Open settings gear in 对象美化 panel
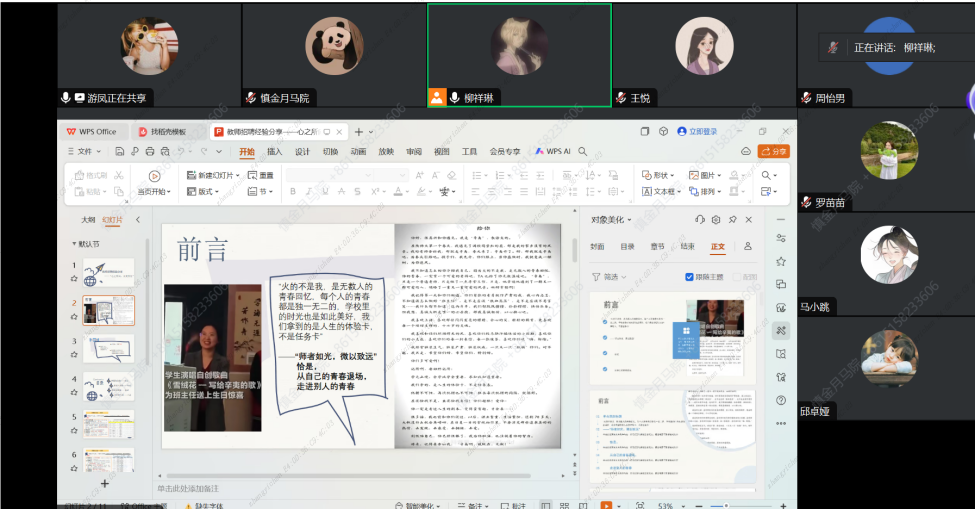975x509 pixels. [x=716, y=219]
